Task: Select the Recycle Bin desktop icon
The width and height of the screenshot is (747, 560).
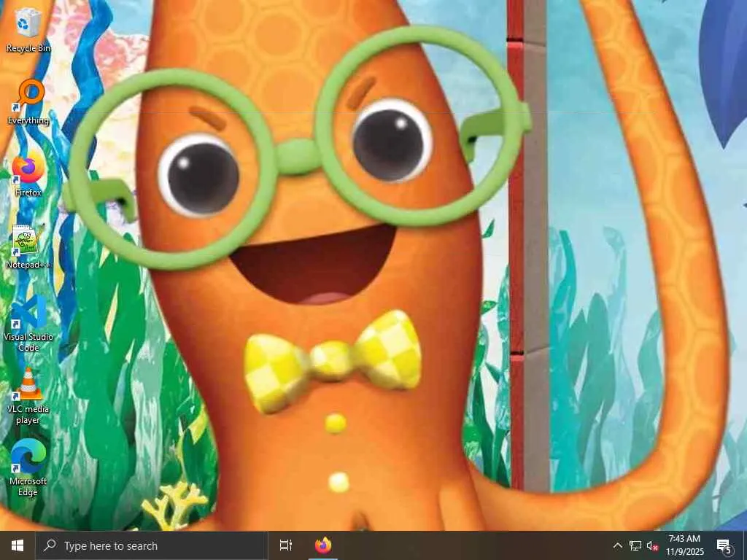Action: pyautogui.click(x=28, y=29)
